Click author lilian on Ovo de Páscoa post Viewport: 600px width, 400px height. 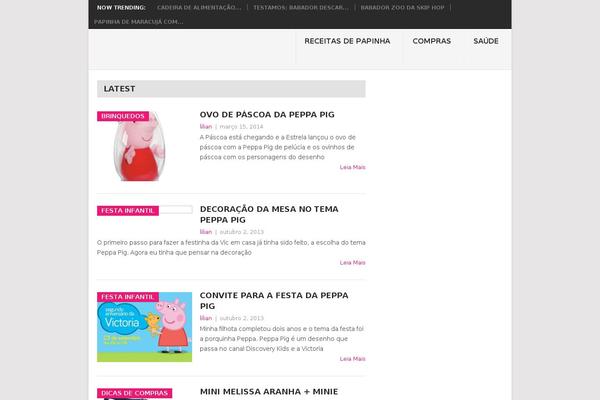coord(205,127)
